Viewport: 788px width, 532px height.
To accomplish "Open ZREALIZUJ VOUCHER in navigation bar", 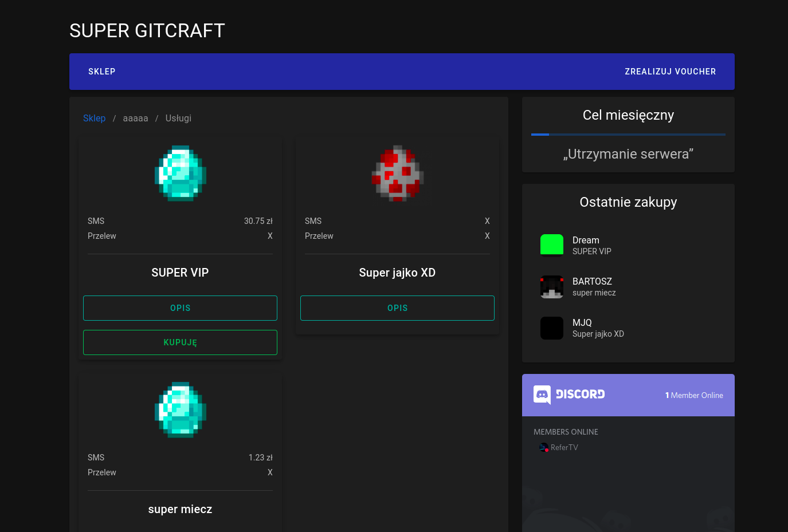I will coord(670,72).
